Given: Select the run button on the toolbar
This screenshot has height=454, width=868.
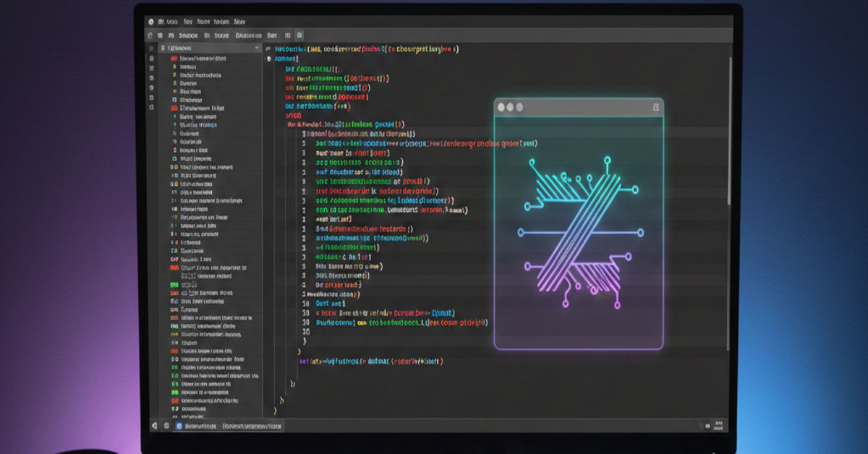Looking at the screenshot, I should [152, 34].
